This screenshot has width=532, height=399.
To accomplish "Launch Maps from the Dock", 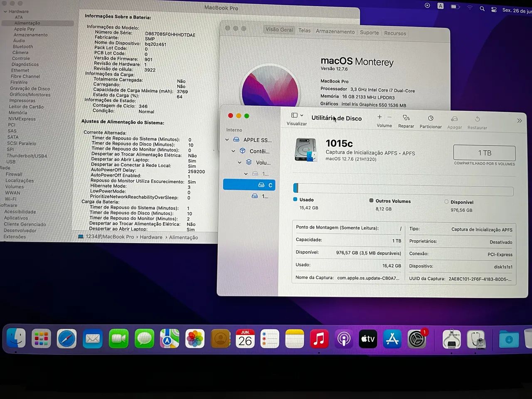I will tap(170, 339).
